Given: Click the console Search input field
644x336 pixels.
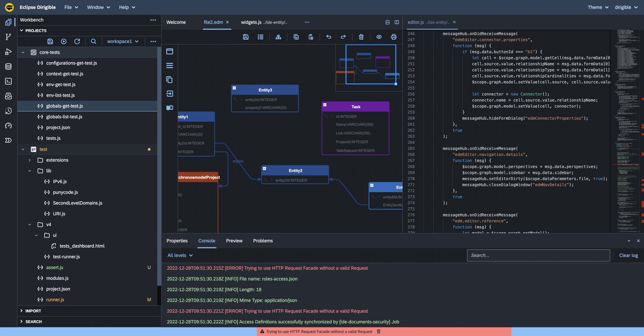Looking at the screenshot, I should (538, 255).
